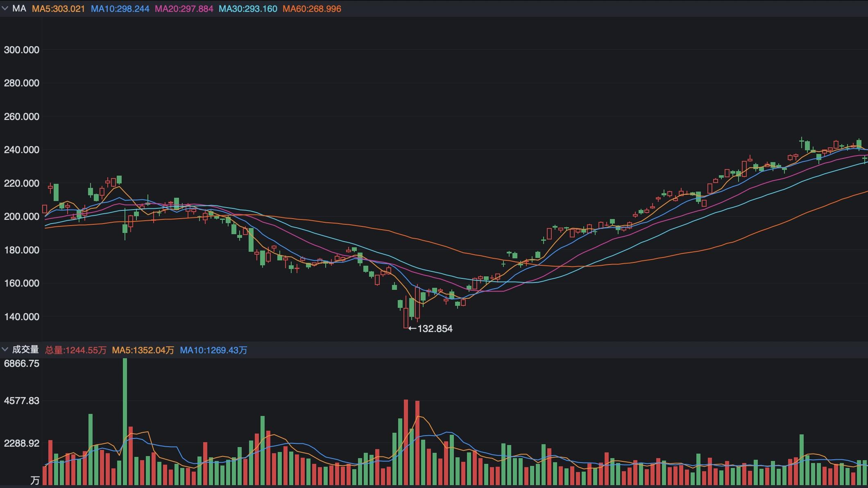Toggle the MA20:297.884 pink line legend
Image resolution: width=868 pixels, height=488 pixels.
point(184,9)
